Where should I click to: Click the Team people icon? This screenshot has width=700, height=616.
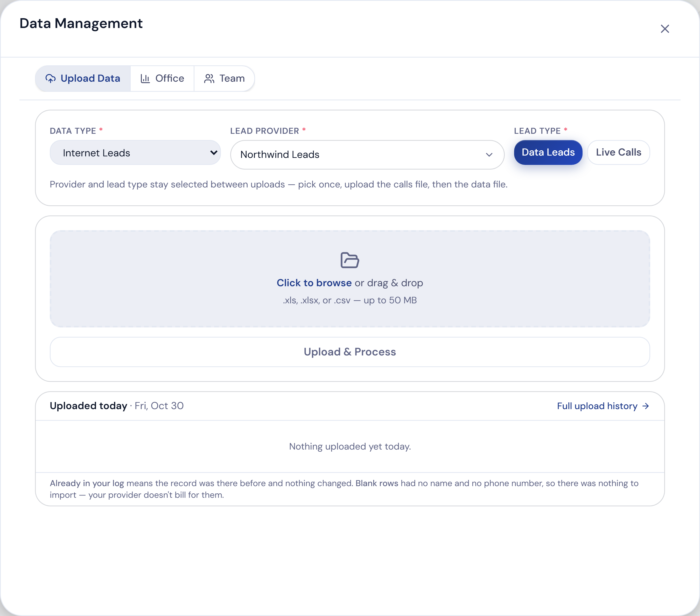(209, 78)
